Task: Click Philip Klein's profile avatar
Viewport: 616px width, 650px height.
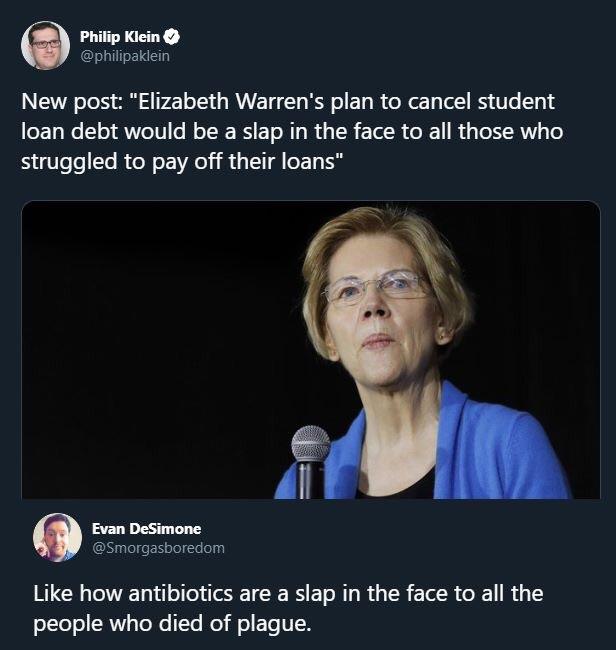Action: (45, 46)
